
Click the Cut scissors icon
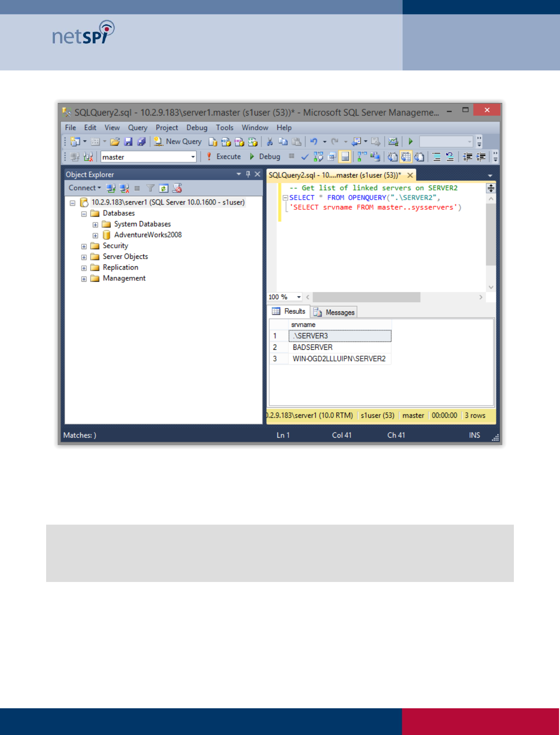tap(270, 142)
